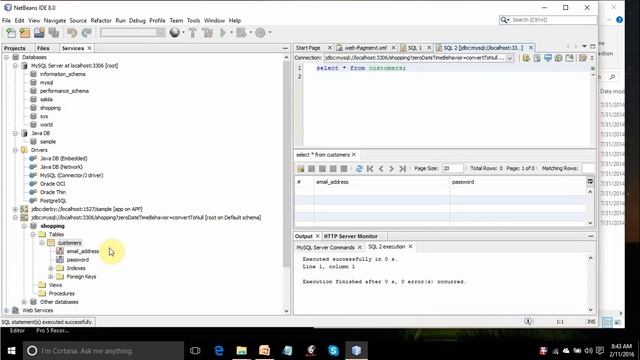Collapse the MySQL Server at localhost node

15,66
